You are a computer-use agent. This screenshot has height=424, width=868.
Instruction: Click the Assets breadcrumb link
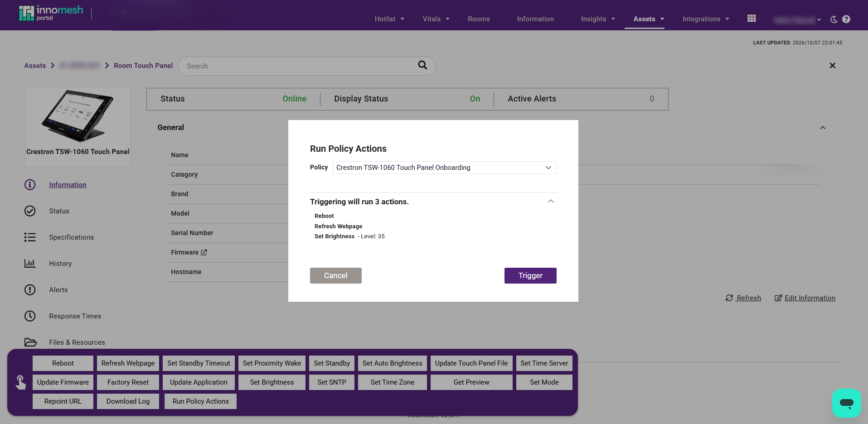[x=35, y=66]
